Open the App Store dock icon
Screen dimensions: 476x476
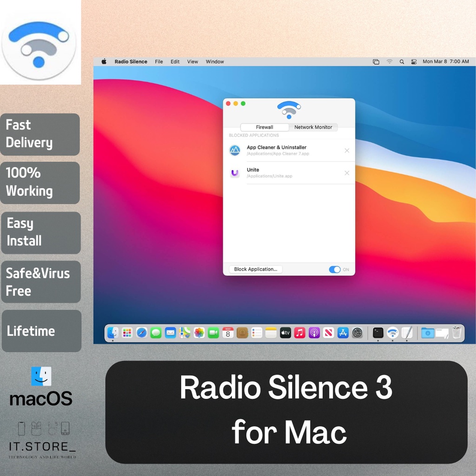tap(343, 333)
